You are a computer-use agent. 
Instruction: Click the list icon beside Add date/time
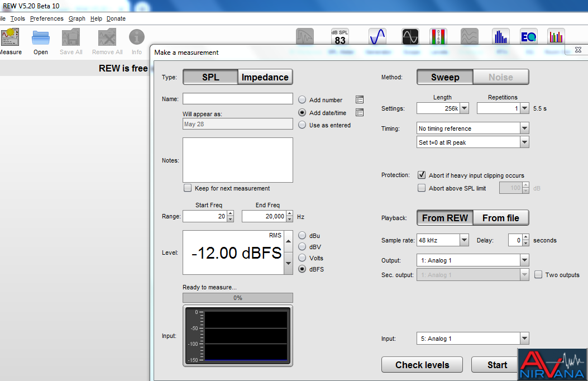[x=360, y=112]
